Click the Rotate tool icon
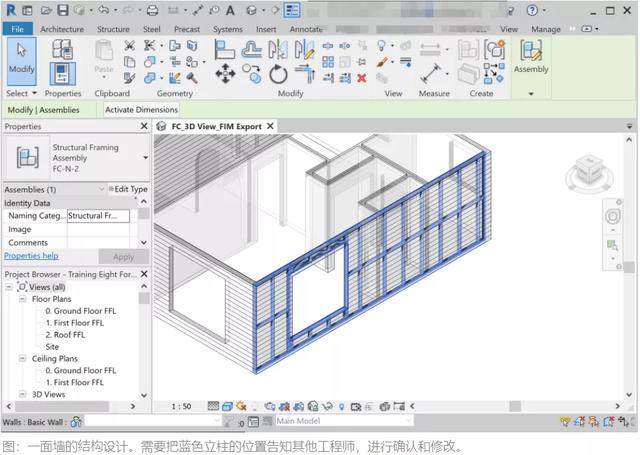Viewport: 640px width, 455px height. (278, 73)
